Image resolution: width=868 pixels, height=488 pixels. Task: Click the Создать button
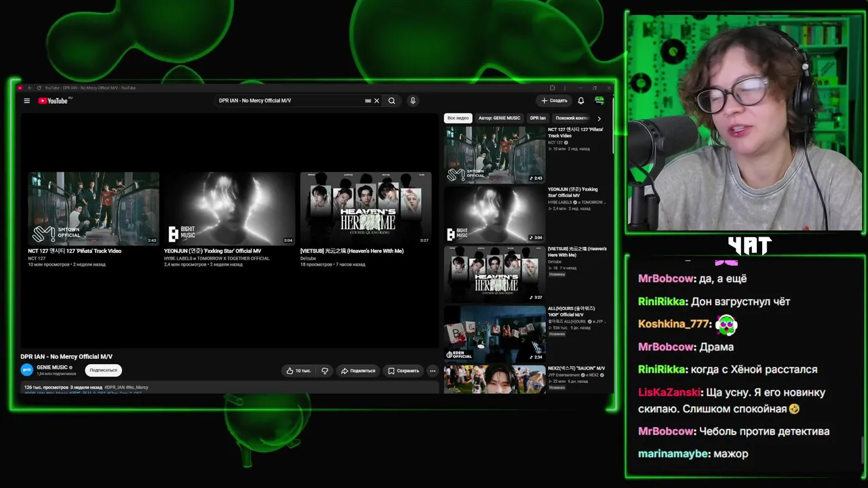(555, 101)
